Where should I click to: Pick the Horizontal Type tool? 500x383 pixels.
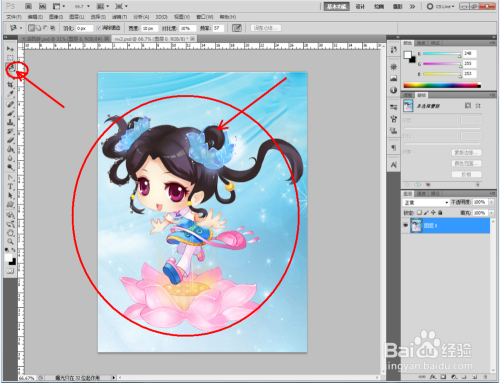[10, 186]
